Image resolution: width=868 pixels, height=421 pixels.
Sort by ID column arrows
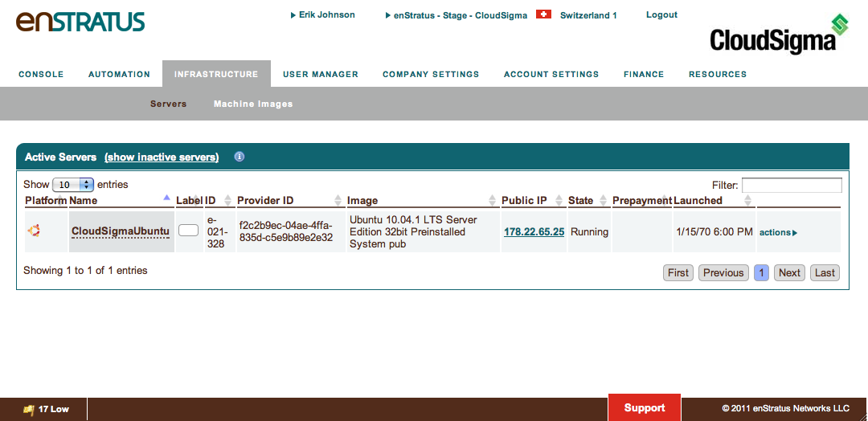coord(228,200)
